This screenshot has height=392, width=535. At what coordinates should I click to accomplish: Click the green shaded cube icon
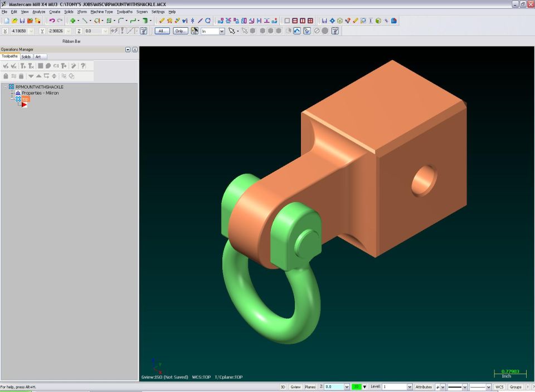378,21
